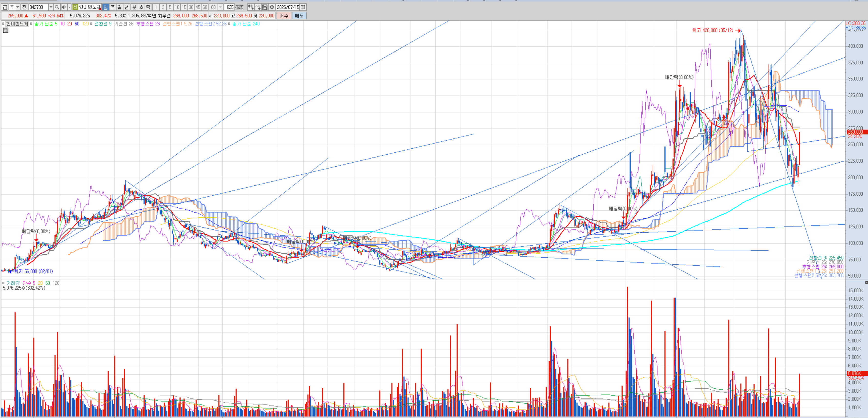Switch to 년 yearly chart period
Screen dimensions: 868x418
tap(127, 7)
